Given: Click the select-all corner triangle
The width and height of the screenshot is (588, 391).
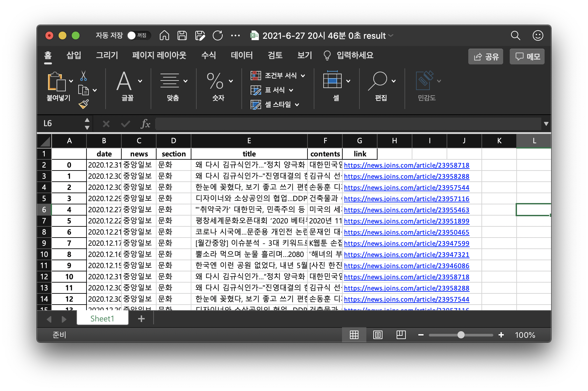Looking at the screenshot, I should tap(44, 141).
